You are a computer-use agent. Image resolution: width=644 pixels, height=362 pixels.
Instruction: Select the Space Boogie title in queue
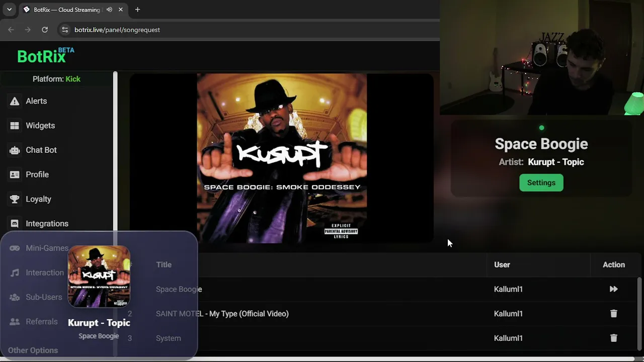[x=179, y=289]
